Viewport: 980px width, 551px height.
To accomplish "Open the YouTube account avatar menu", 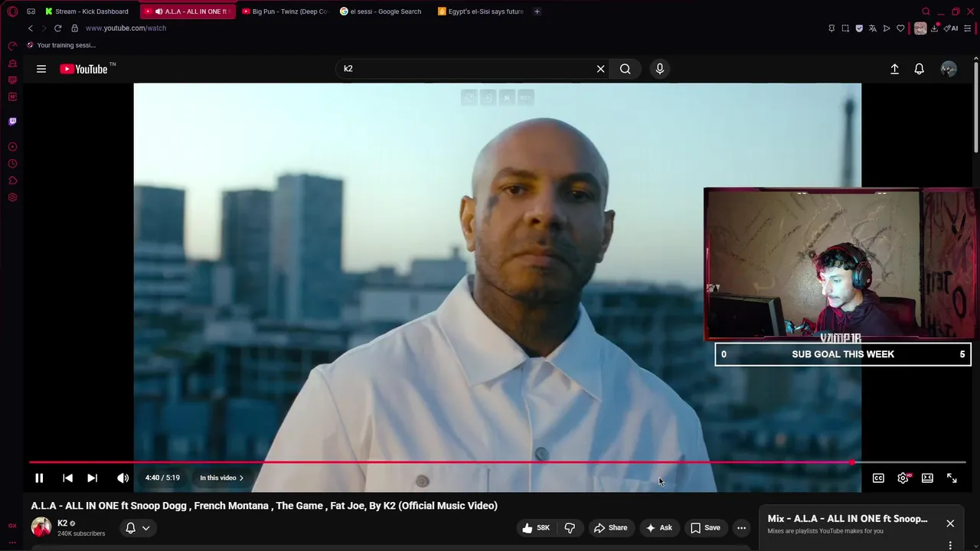I will [x=949, y=69].
